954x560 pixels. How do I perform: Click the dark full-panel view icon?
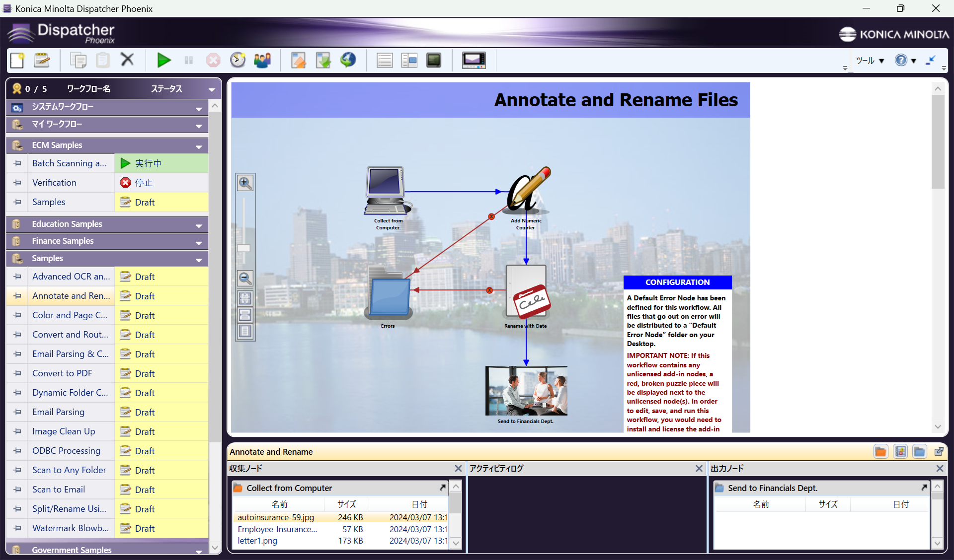[434, 60]
